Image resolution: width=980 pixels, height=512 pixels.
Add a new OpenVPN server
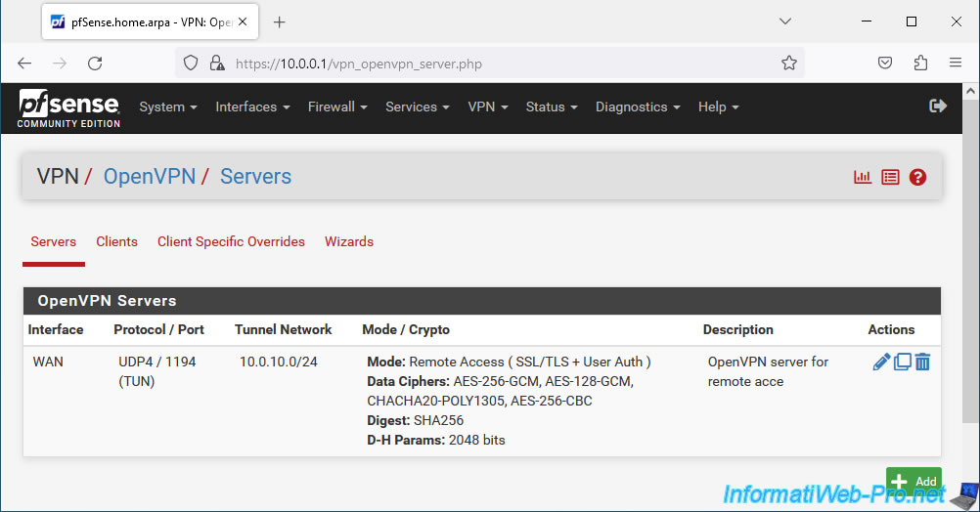(x=913, y=481)
